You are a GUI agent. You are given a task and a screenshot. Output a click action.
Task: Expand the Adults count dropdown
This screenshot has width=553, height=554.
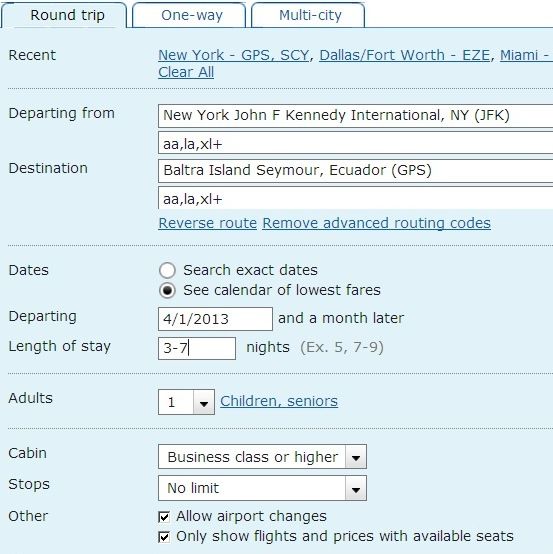186,402
